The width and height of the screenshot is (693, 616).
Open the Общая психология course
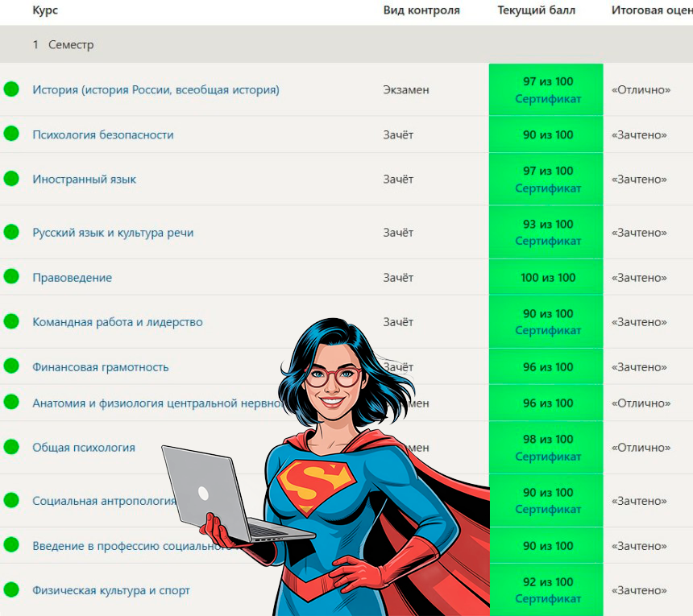pyautogui.click(x=84, y=448)
